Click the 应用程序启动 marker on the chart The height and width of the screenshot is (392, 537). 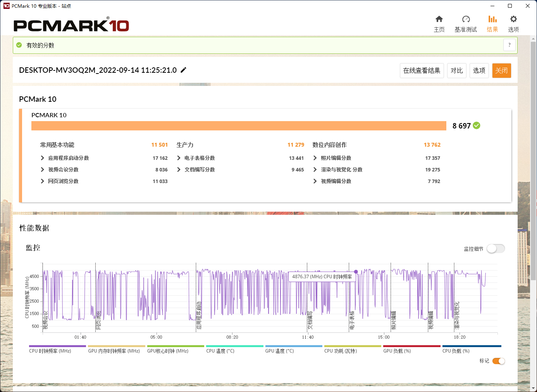[199, 315]
